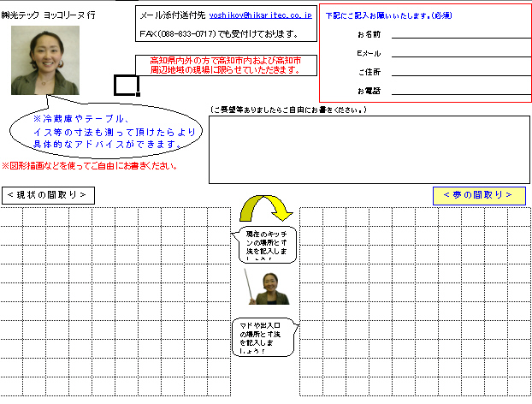Click the red ※図形描画 instruction text
532x404 pixels.
pos(90,165)
